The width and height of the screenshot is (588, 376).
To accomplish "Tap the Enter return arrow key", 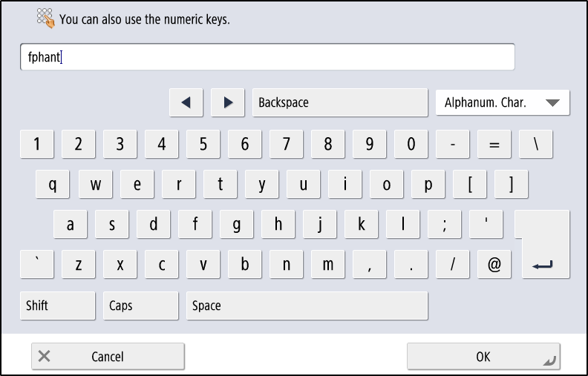I will point(542,244).
